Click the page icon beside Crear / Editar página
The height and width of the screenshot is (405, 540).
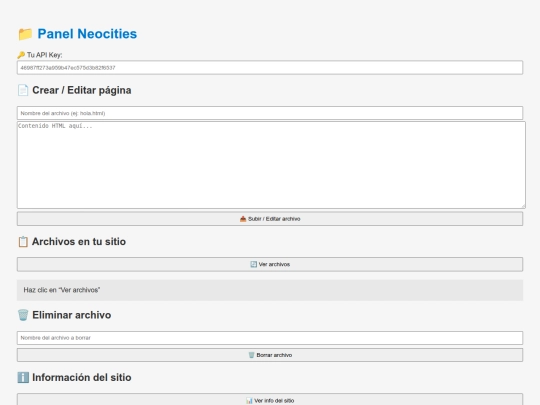coord(23,90)
